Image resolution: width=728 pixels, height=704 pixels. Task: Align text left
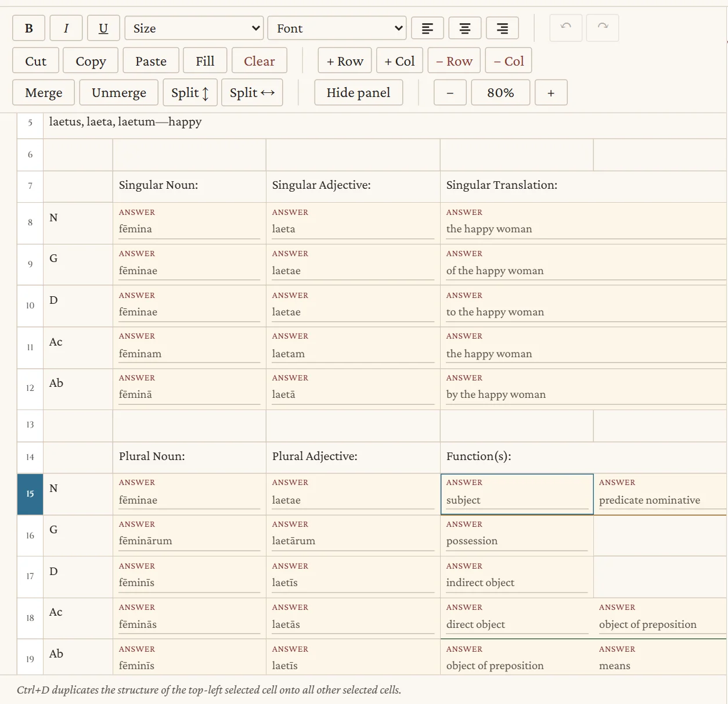pos(427,28)
